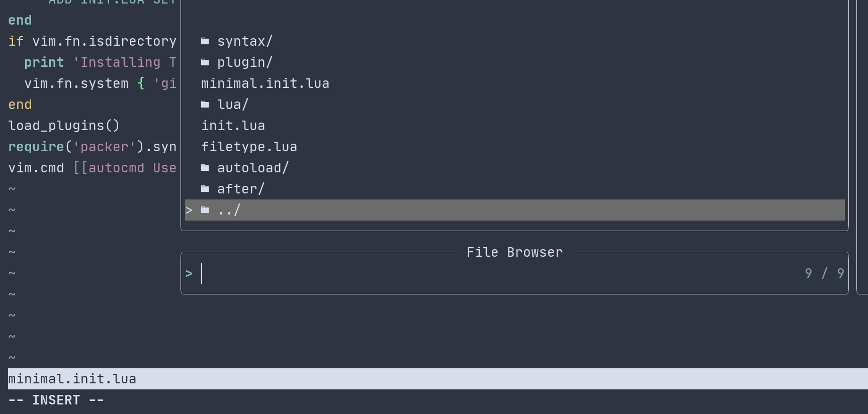Open the plugin/ folder icon
Viewport: 868px width, 414px height.
tap(205, 62)
